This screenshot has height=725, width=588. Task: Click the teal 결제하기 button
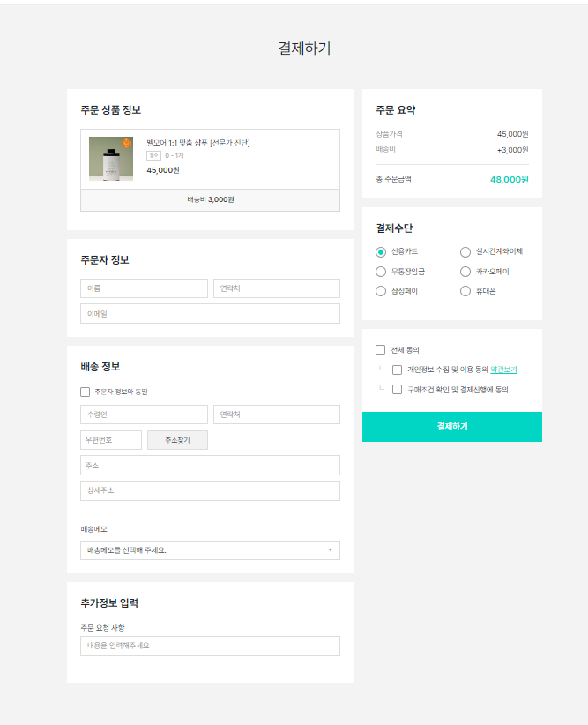[x=451, y=427]
